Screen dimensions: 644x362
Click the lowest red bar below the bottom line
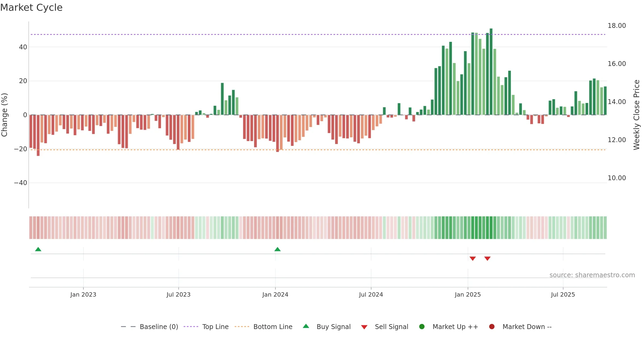[x=38, y=135]
